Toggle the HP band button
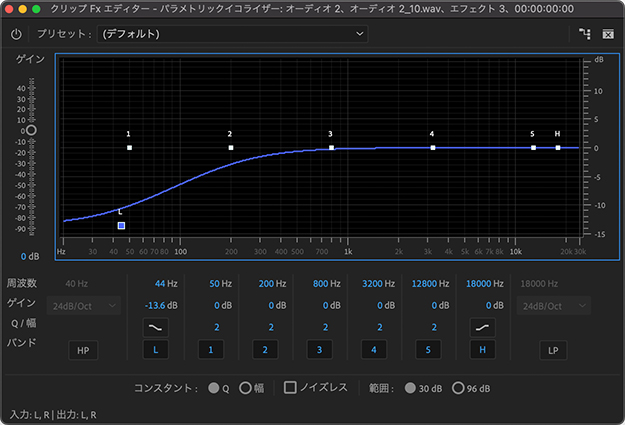This screenshot has height=425, width=625. point(83,350)
